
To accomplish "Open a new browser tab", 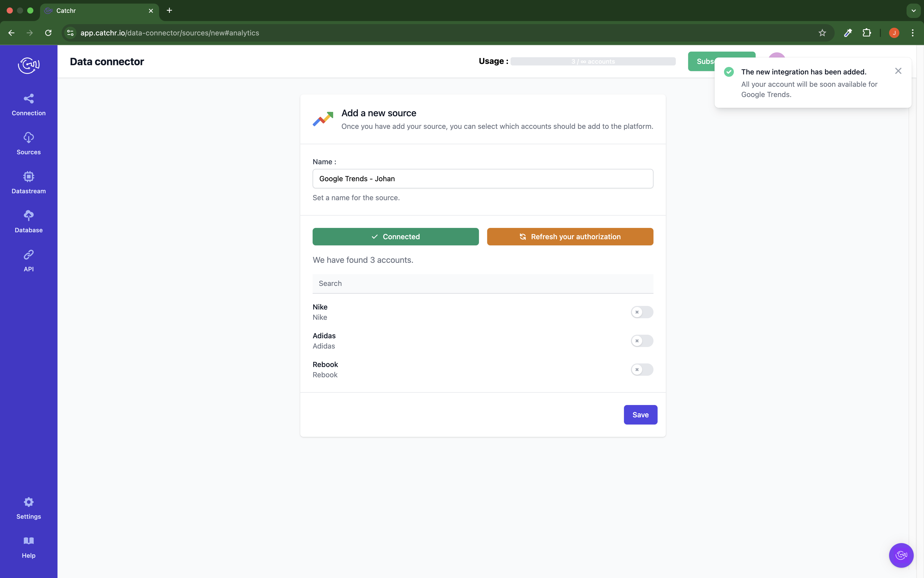I will point(169,10).
